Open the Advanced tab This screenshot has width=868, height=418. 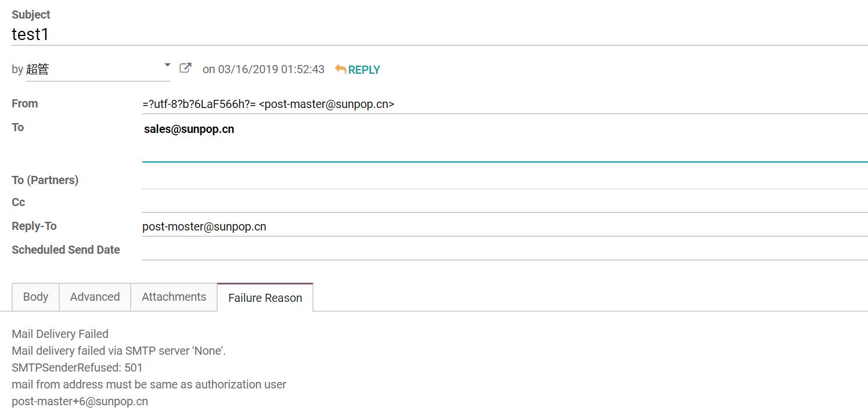click(95, 297)
